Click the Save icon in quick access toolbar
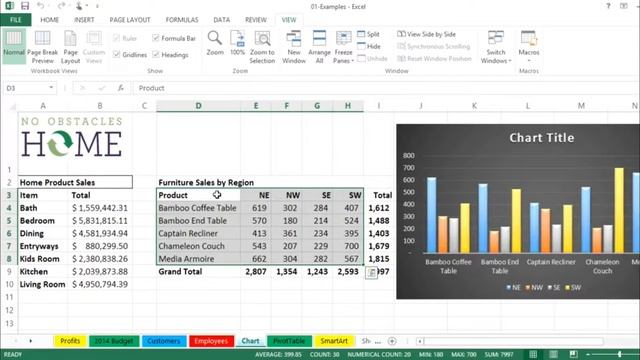The height and width of the screenshot is (360, 640). click(x=25, y=6)
